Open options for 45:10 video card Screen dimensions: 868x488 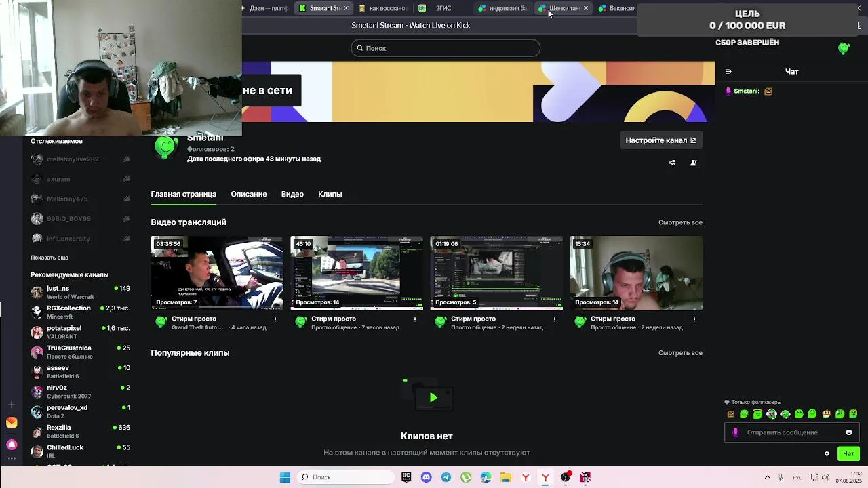(415, 319)
